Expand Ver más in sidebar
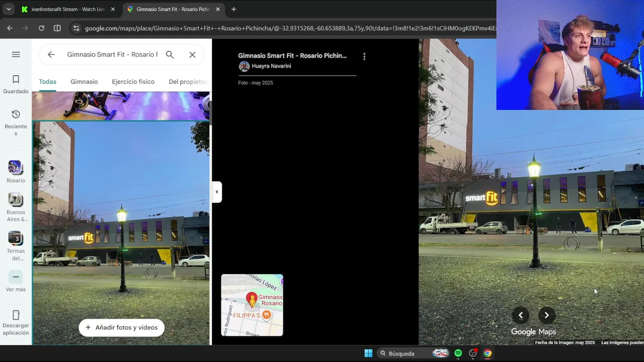The image size is (644, 362). pos(16,282)
